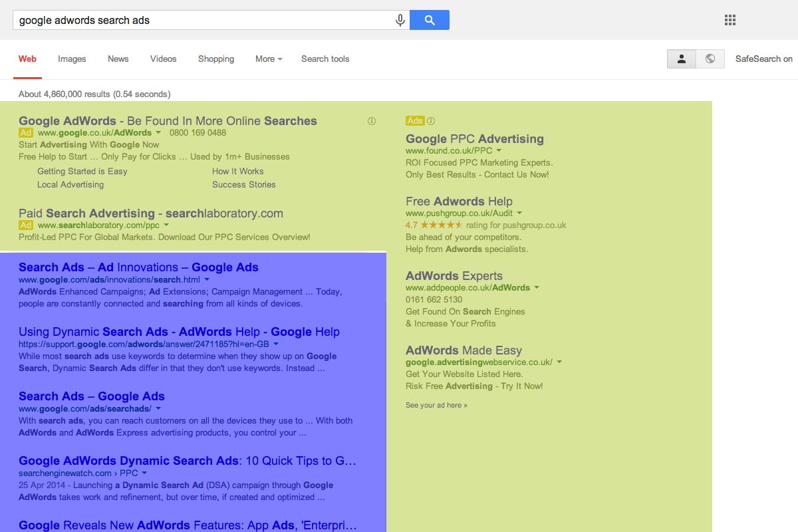The image size is (798, 532).
Task: Toggle global results globe icon
Action: click(710, 59)
